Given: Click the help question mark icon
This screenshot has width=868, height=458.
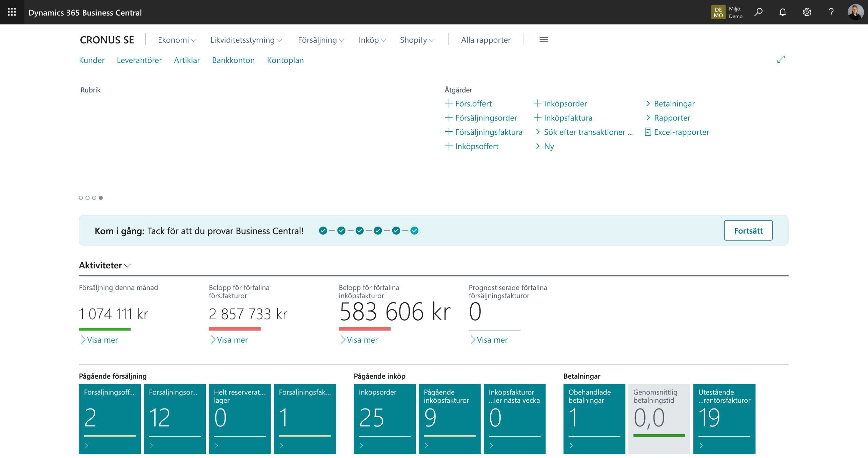Looking at the screenshot, I should (x=831, y=12).
